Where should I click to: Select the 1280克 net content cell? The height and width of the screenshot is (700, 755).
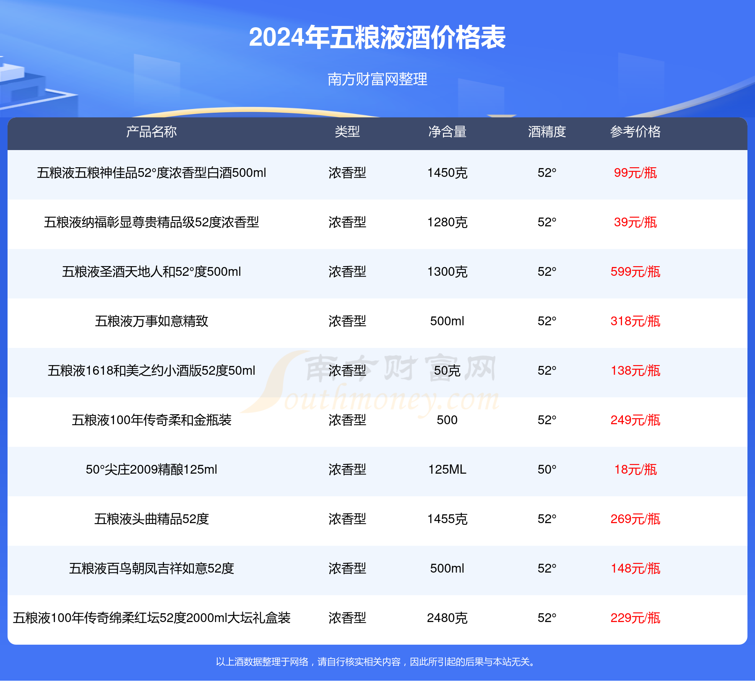coord(447,222)
